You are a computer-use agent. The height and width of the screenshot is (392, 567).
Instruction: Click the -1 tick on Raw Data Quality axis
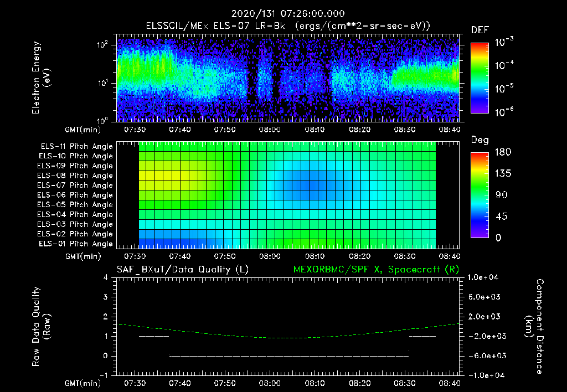[104, 375]
